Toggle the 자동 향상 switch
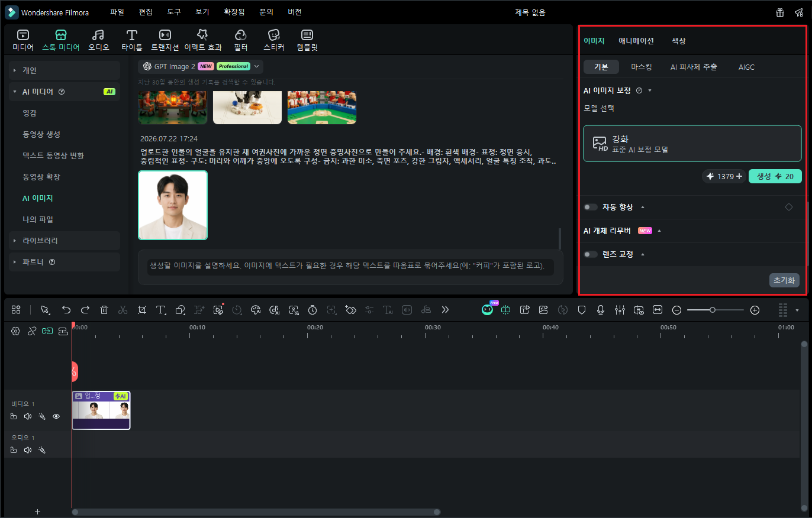812x518 pixels. pos(590,207)
